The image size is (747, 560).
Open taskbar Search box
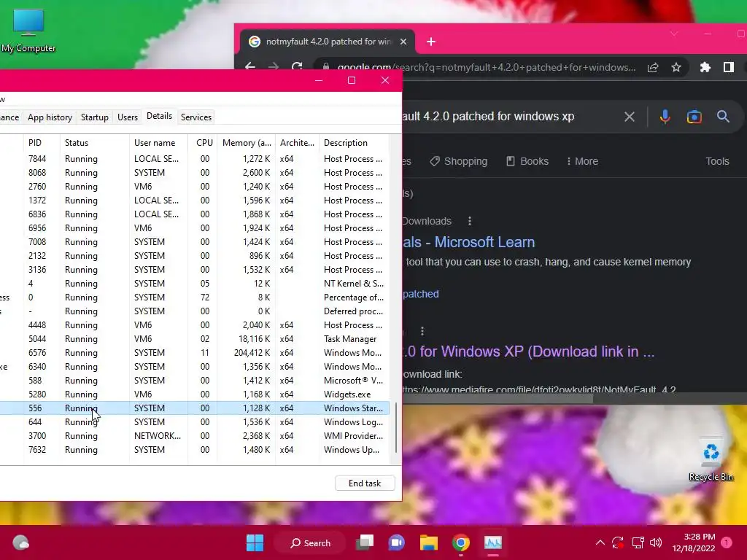(311, 542)
